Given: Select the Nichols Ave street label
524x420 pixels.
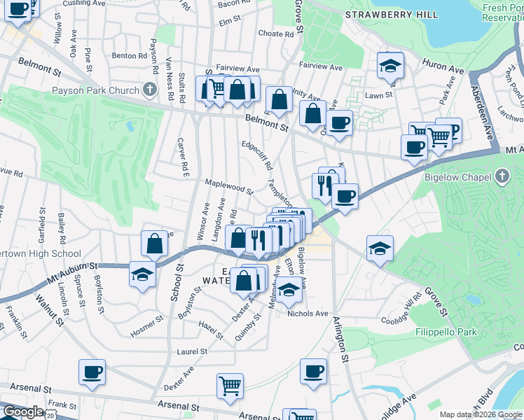Looking at the screenshot, I should click(x=308, y=314).
